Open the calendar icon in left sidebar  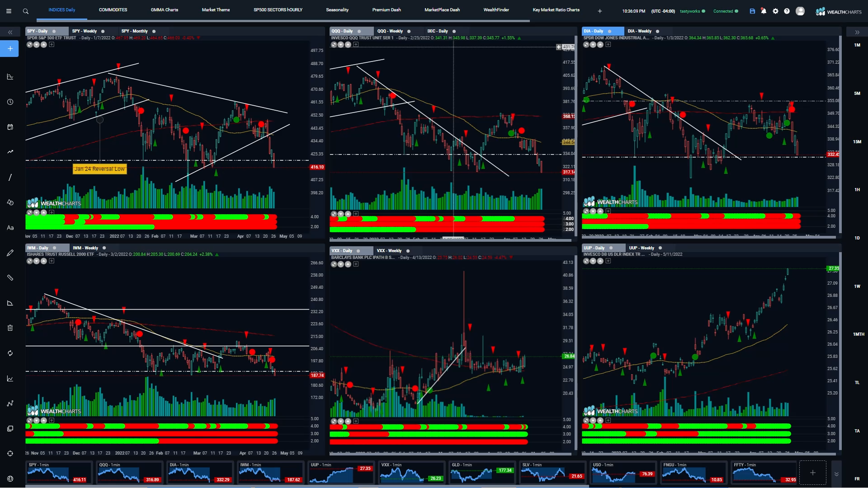coord(10,127)
